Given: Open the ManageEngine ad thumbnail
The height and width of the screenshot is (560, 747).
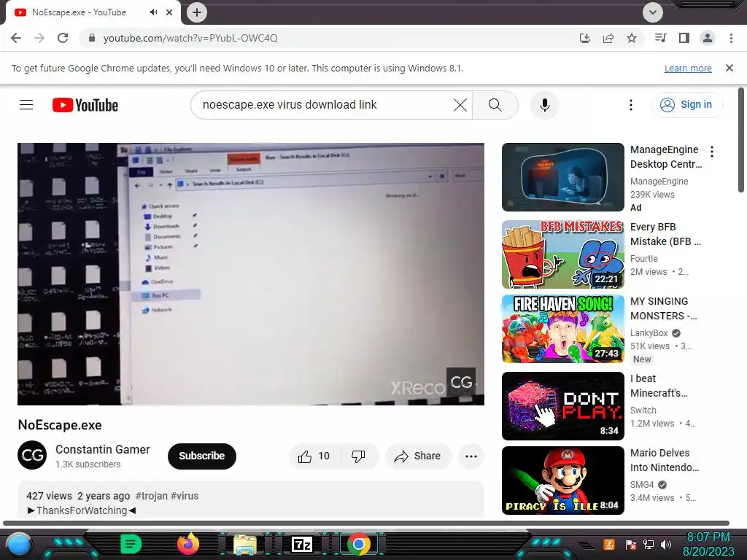Looking at the screenshot, I should [562, 177].
